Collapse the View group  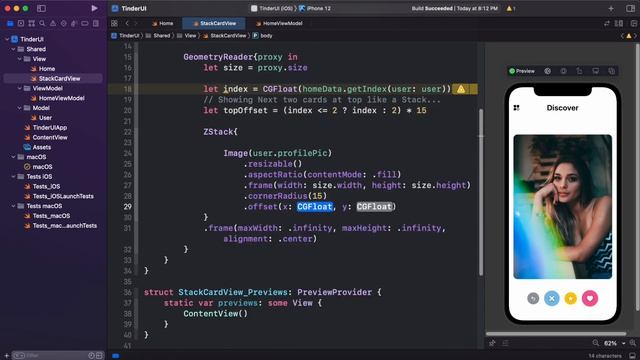pyautogui.click(x=19, y=59)
